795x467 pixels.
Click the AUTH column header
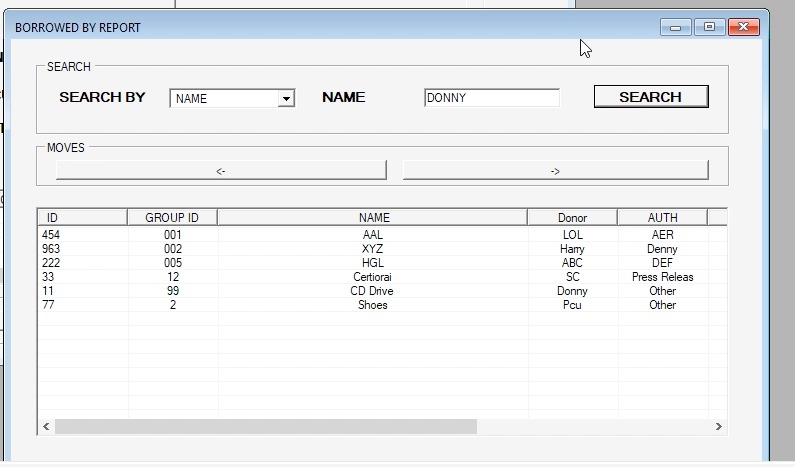[662, 218]
